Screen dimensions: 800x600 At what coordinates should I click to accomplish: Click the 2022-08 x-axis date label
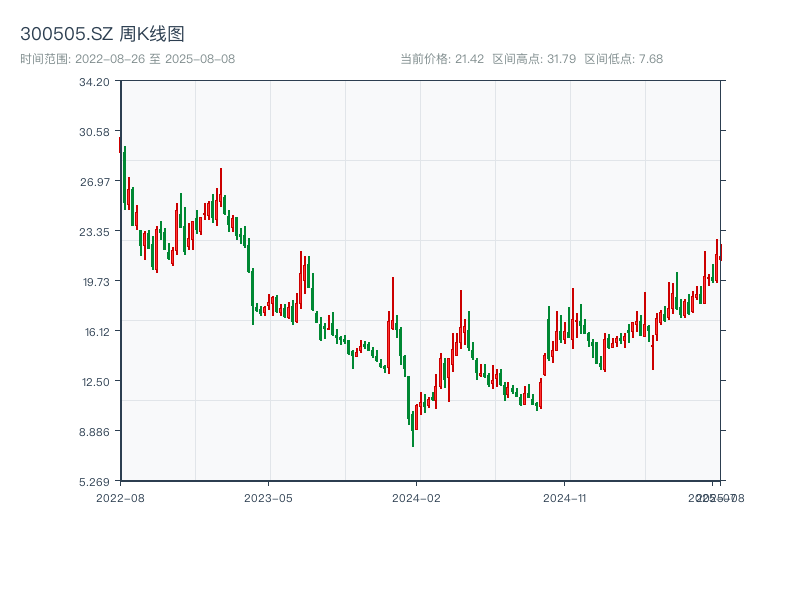120,497
